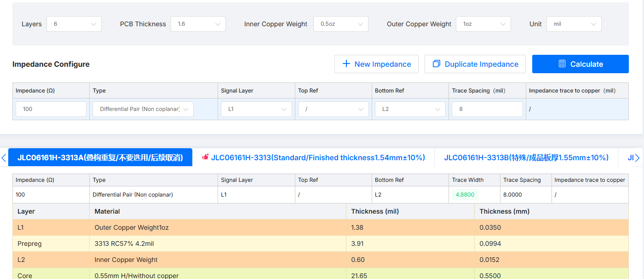Click the plus icon on New Impedance

(x=346, y=64)
